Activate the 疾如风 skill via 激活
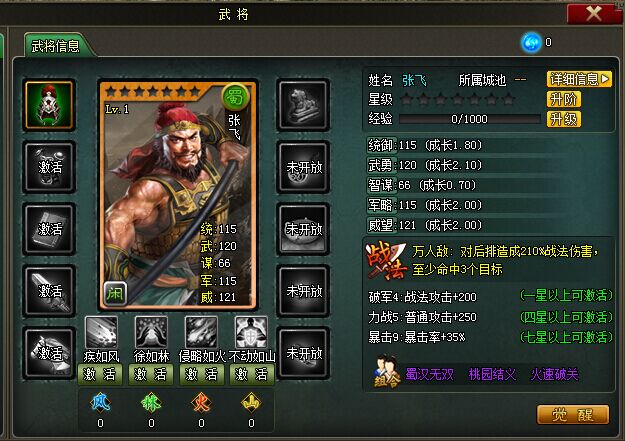The height and width of the screenshot is (441, 625). pyautogui.click(x=100, y=374)
